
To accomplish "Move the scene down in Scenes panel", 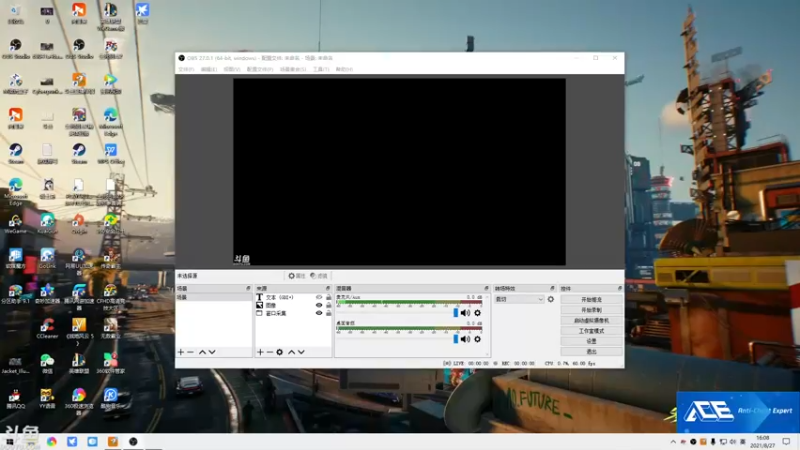I will click(x=212, y=352).
